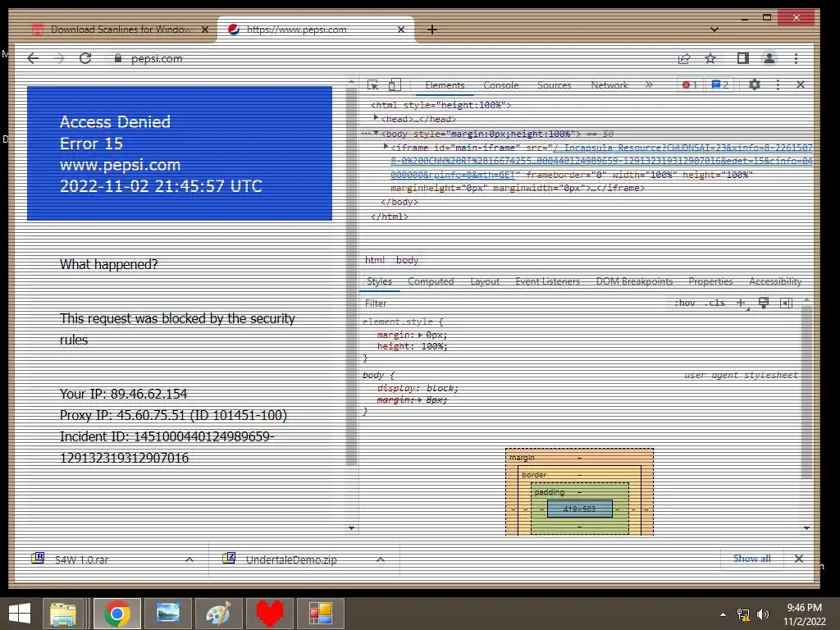Select 419×563 content box in box model
The image size is (840, 630).
(580, 509)
